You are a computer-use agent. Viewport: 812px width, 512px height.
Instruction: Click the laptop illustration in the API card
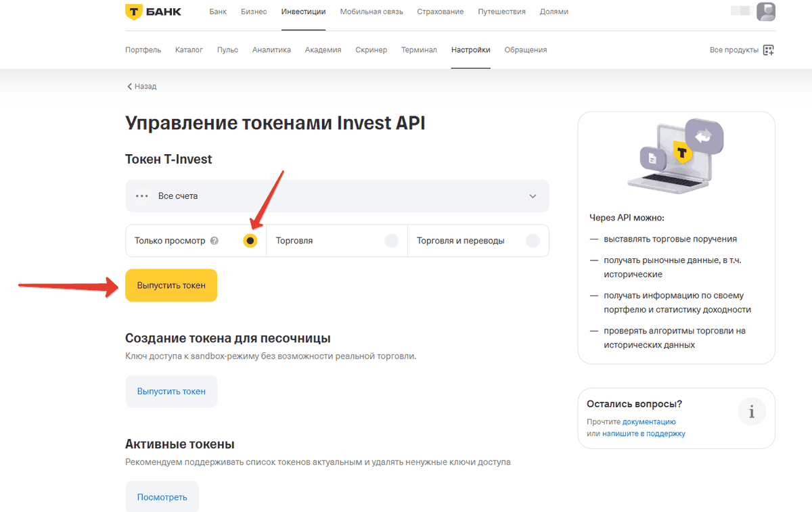[x=677, y=156]
